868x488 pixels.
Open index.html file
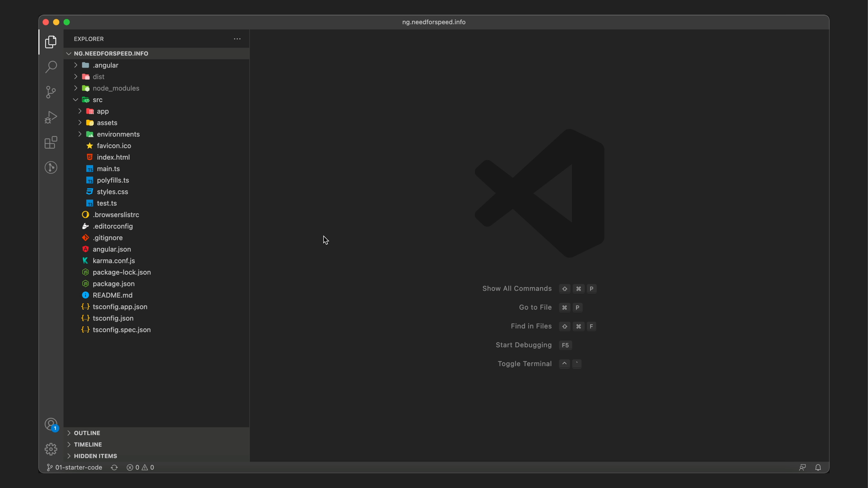(157, 157)
